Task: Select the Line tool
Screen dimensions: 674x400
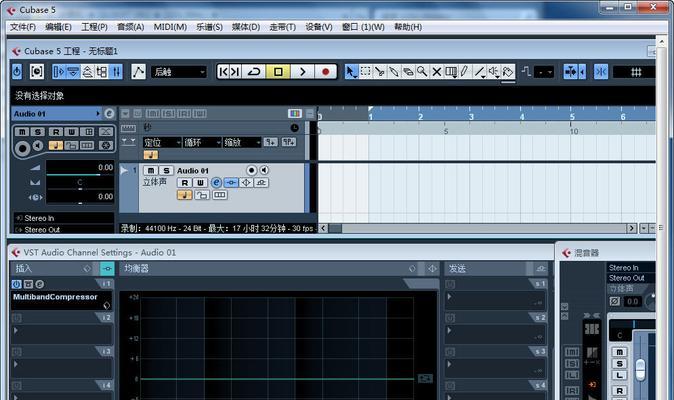Action: (479, 71)
